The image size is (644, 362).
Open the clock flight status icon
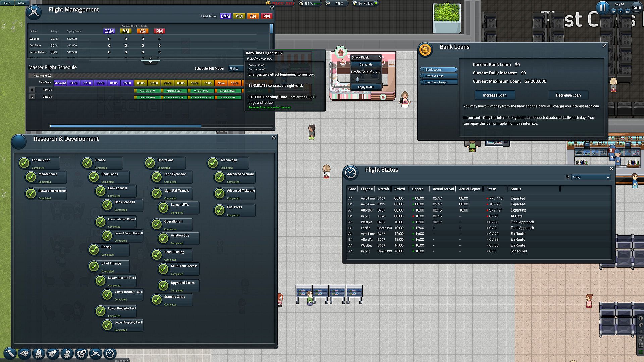[110, 353]
